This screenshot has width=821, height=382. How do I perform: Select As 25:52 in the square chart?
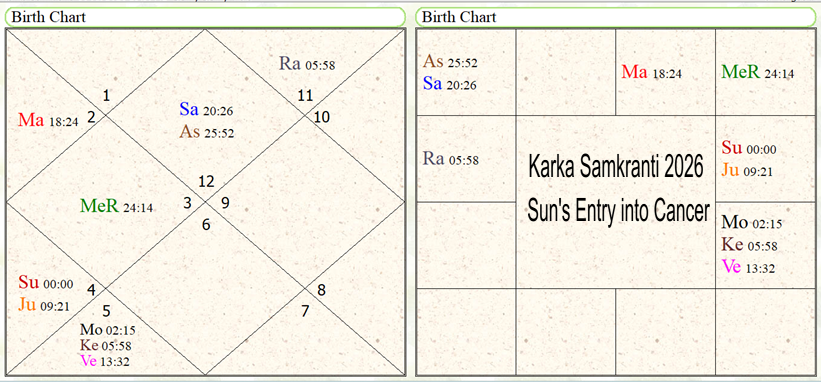tap(450, 62)
